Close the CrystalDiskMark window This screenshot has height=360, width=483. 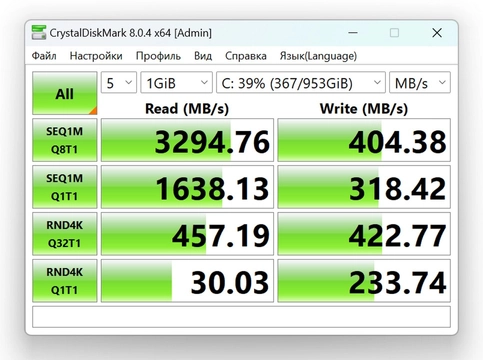437,33
